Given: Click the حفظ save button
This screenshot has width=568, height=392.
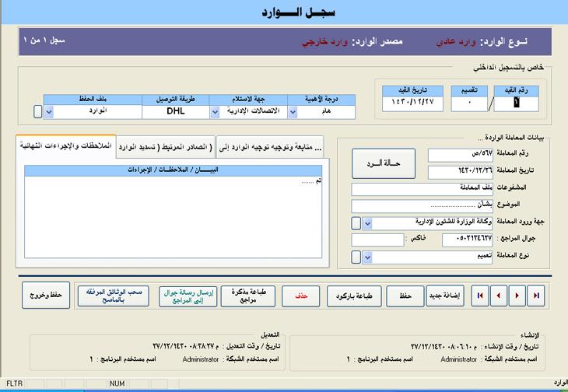Looking at the screenshot, I should (405, 296).
